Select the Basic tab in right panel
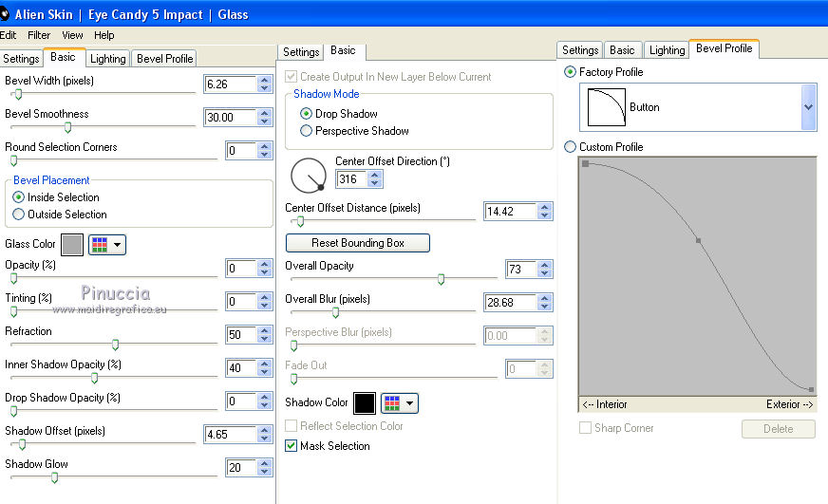The height and width of the screenshot is (504, 828). [x=622, y=50]
